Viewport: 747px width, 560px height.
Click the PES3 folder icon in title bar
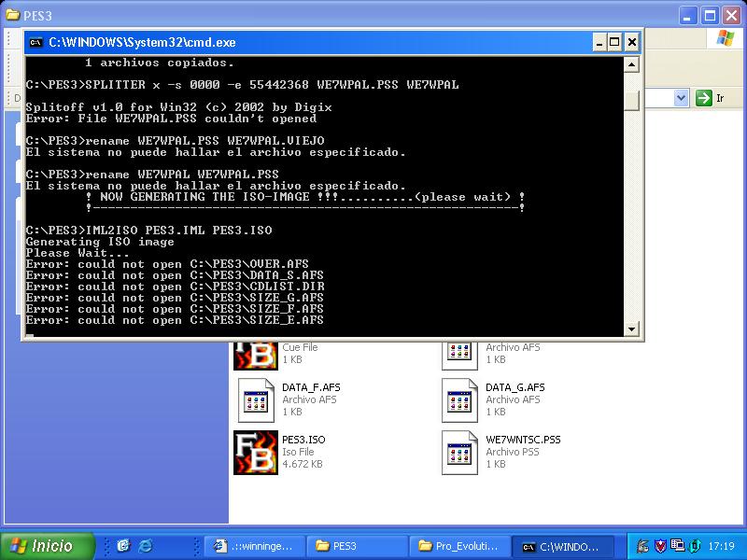pos(13,15)
